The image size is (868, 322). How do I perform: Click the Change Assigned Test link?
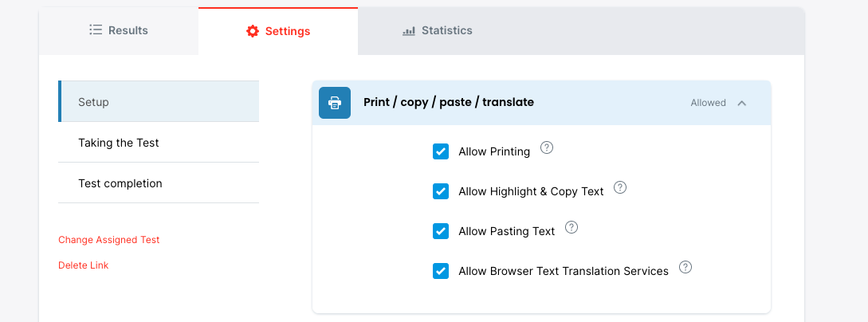click(x=109, y=240)
